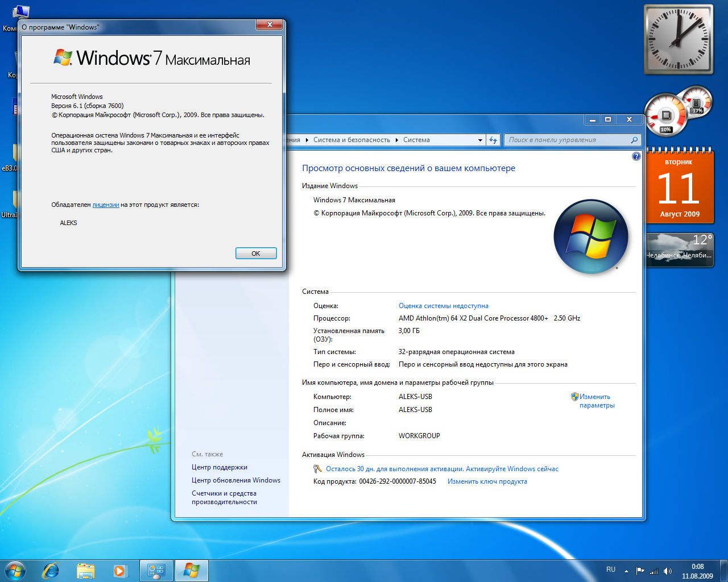Open the taskbar clock showing 0:08
Screen dimensions: 728x582
coord(697,571)
